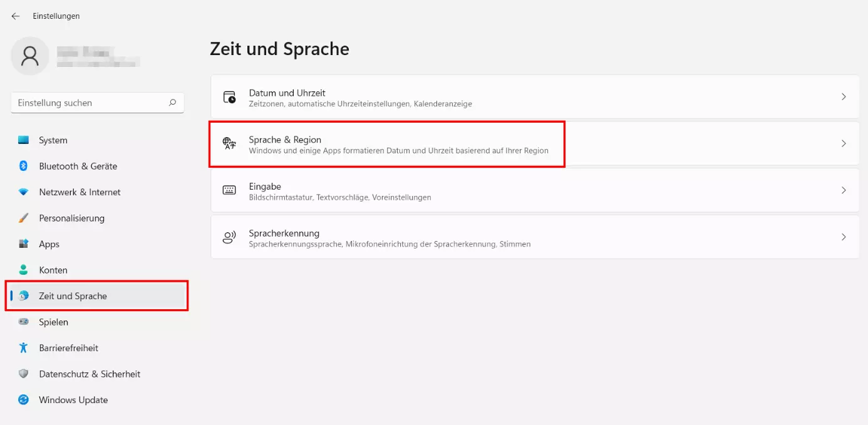Viewport: 868px width, 425px height.
Task: Open Eingabe settings title
Action: click(x=265, y=187)
